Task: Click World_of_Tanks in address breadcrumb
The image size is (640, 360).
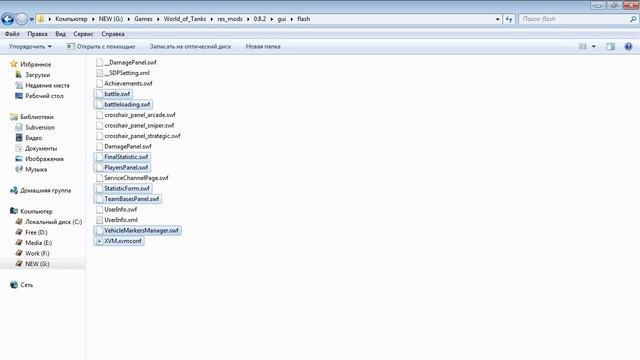Action: pyautogui.click(x=185, y=19)
